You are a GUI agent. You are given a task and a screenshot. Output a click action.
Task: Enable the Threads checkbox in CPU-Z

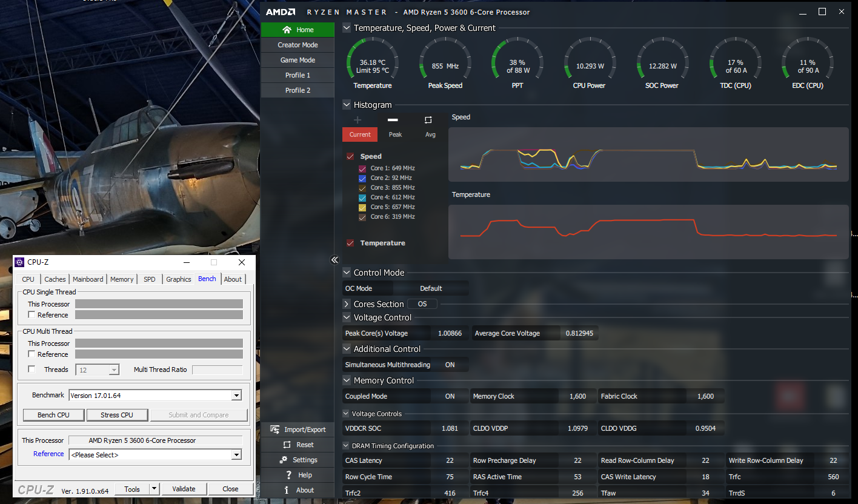[32, 370]
